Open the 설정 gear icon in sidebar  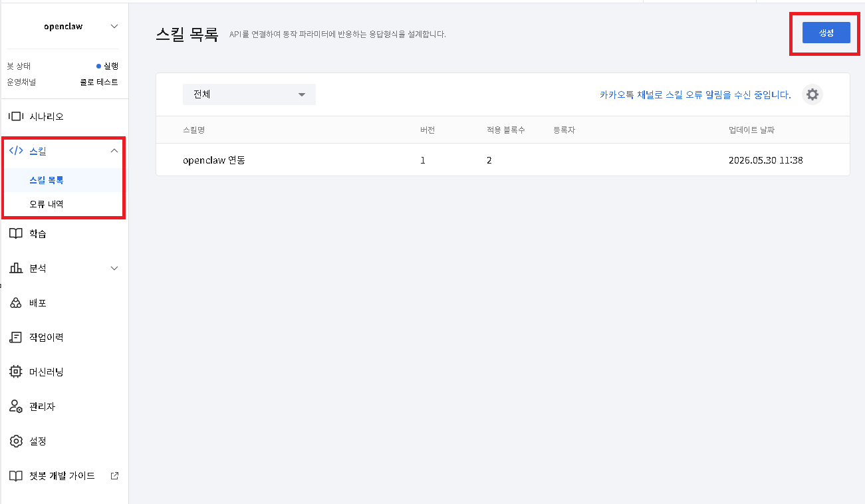16,441
